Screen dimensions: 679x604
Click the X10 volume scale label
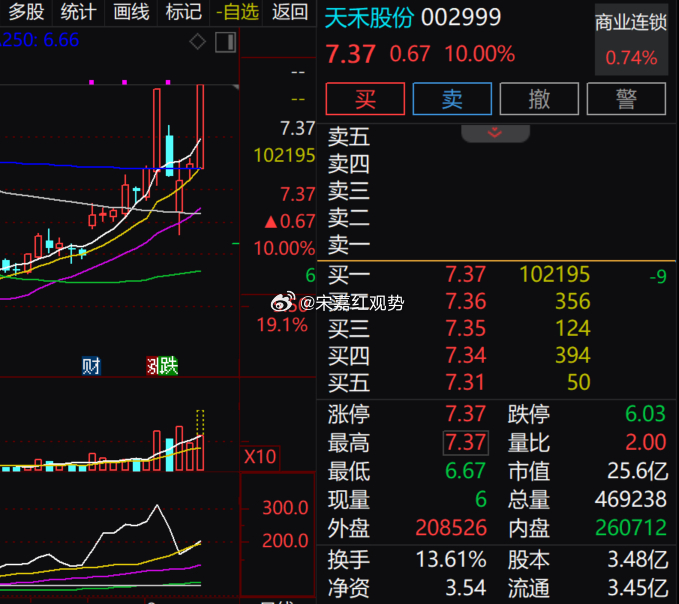(x=260, y=457)
